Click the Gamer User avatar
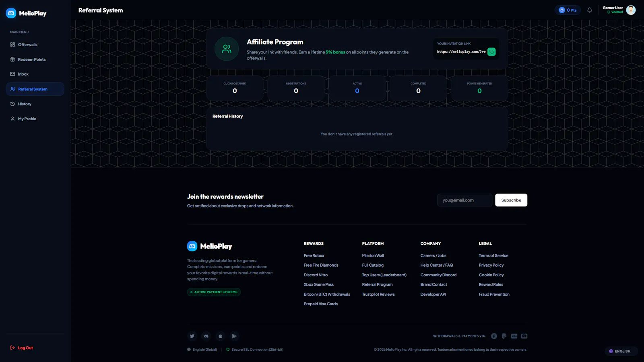The image size is (644, 362). [631, 10]
